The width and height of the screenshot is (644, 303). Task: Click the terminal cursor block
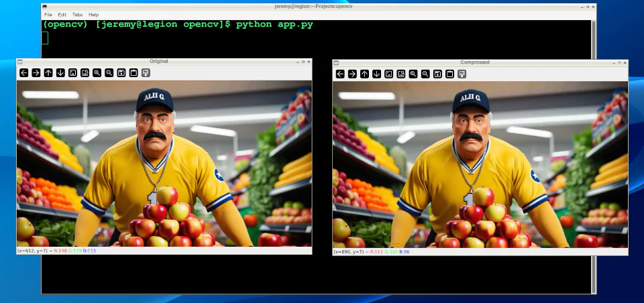[x=45, y=38]
